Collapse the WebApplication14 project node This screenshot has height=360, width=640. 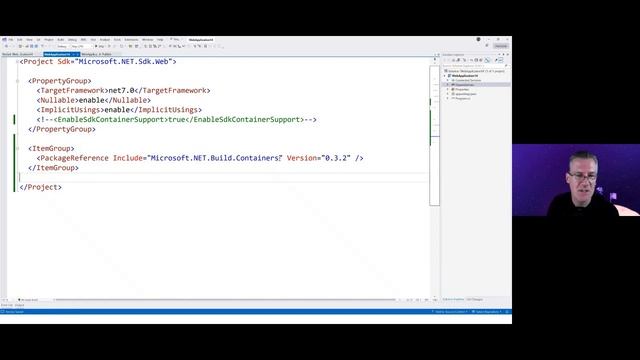coord(444,76)
